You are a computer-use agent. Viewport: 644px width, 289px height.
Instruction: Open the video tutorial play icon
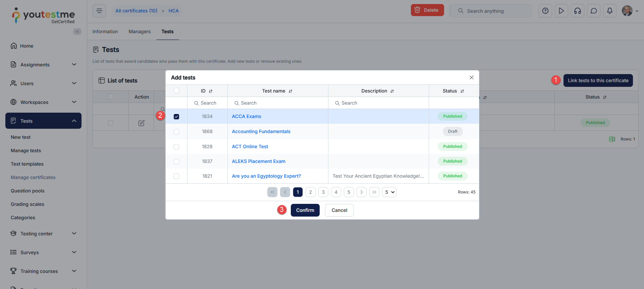[561, 11]
